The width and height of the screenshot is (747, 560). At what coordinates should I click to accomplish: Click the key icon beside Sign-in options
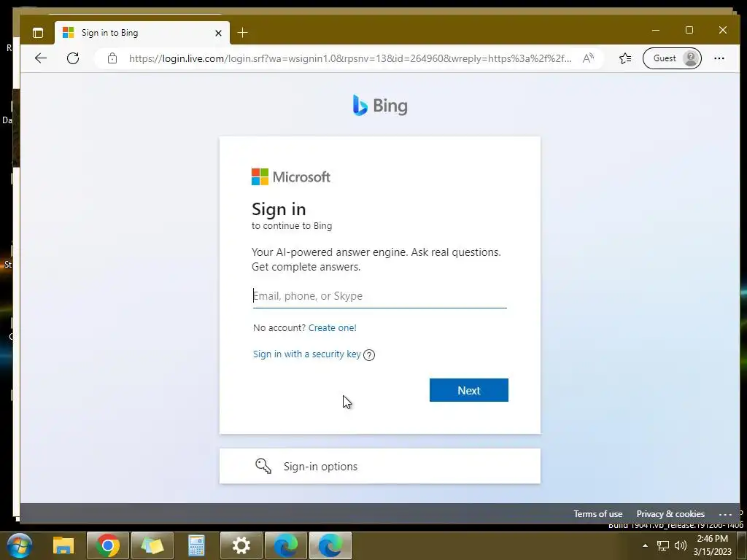point(263,466)
